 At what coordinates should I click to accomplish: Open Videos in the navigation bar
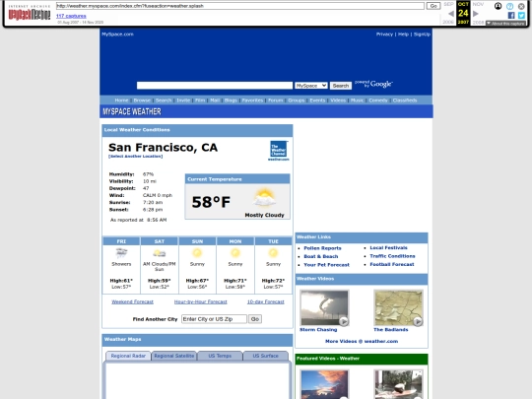[338, 100]
